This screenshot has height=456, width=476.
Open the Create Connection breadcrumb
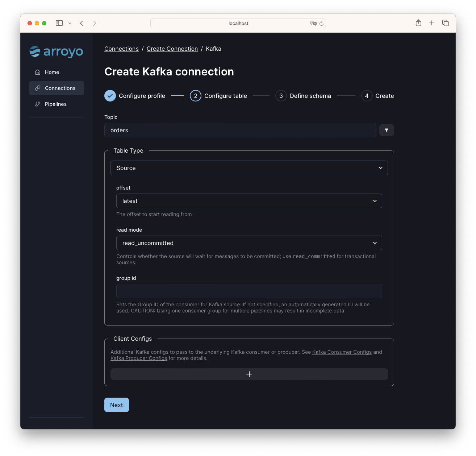(x=172, y=49)
